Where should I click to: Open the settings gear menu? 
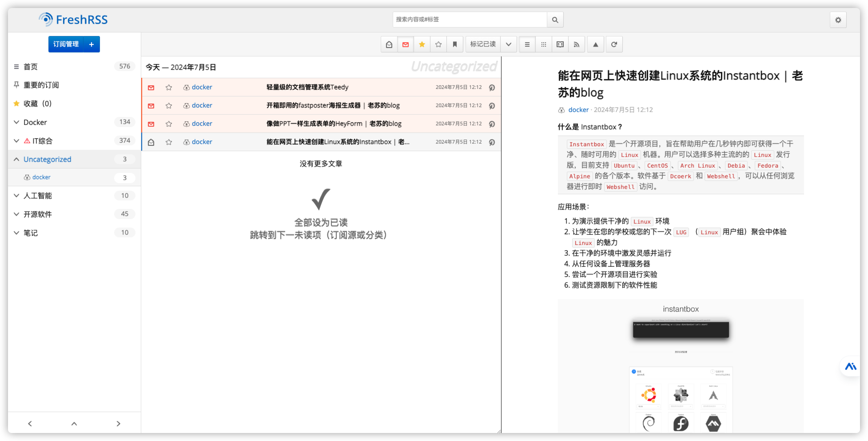tap(838, 20)
